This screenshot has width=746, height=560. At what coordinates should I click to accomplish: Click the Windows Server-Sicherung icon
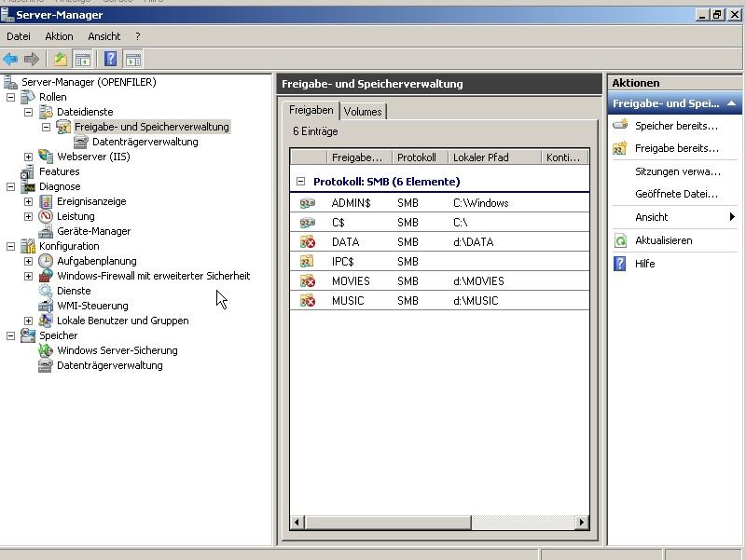point(46,350)
